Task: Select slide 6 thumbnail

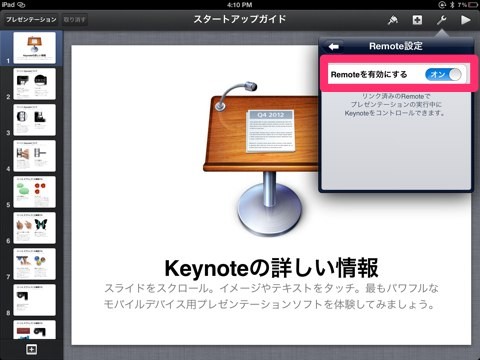Action: pos(34,228)
